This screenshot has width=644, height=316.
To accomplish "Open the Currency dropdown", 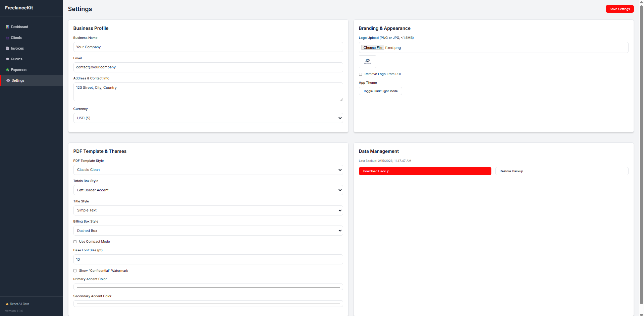I will point(208,118).
